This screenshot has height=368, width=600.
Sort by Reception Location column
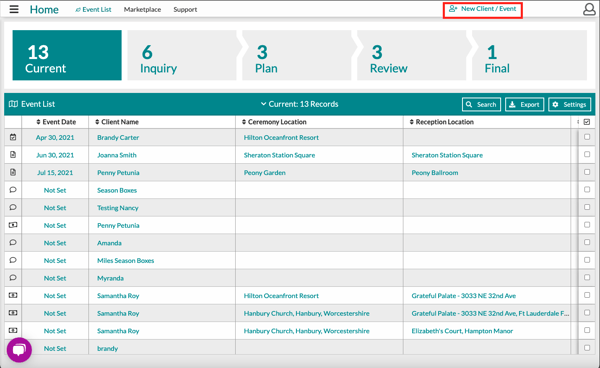pyautogui.click(x=442, y=122)
